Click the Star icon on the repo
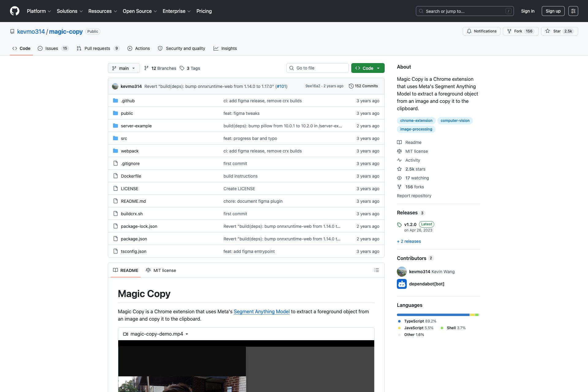 (548, 31)
